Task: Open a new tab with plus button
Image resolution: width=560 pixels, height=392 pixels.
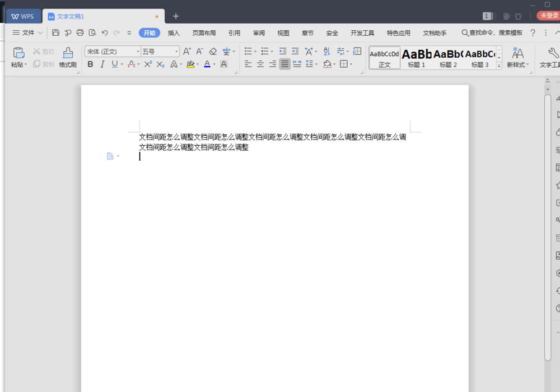Action: point(176,16)
